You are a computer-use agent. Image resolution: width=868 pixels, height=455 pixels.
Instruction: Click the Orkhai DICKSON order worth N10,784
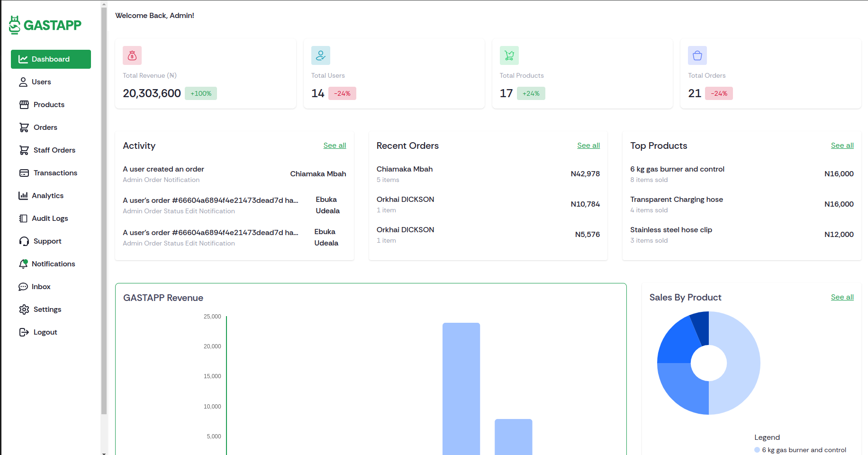[x=488, y=204]
